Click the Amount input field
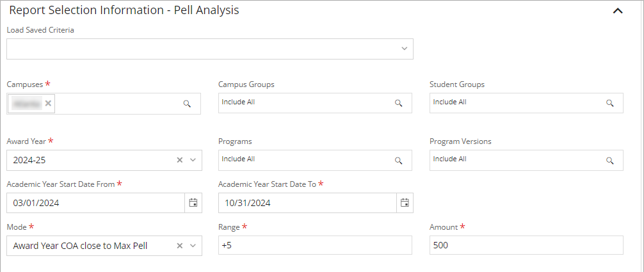 coord(526,245)
